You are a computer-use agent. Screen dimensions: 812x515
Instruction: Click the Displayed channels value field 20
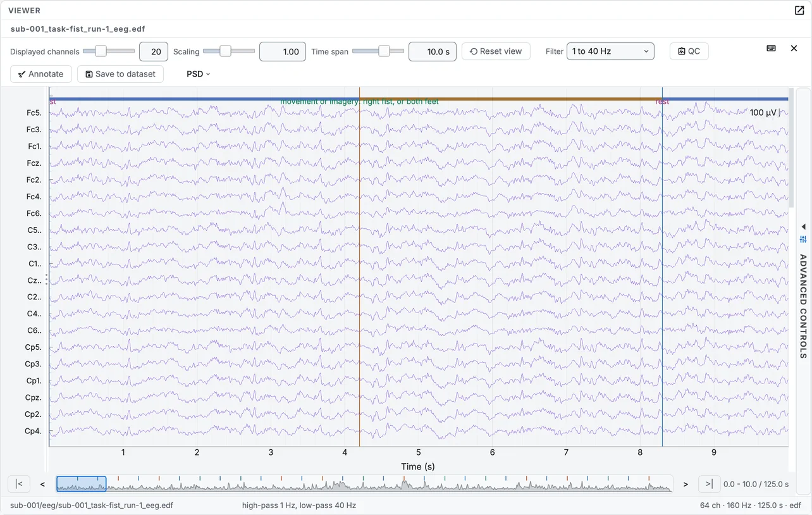coord(154,51)
